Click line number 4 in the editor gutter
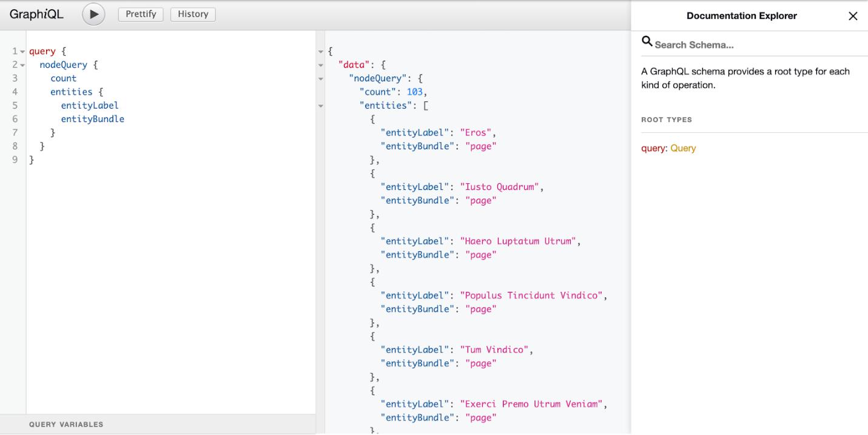 pyautogui.click(x=14, y=92)
